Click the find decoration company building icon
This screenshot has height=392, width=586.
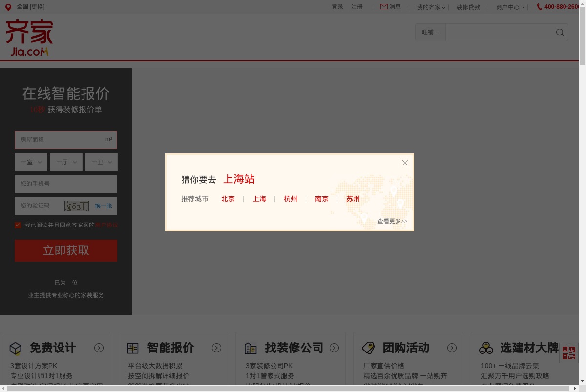(x=251, y=348)
